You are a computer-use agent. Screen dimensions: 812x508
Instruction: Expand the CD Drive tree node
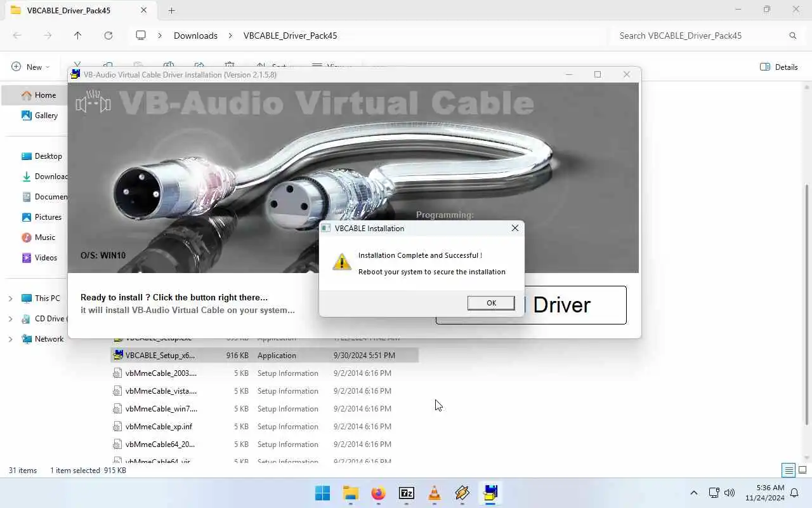coord(10,319)
